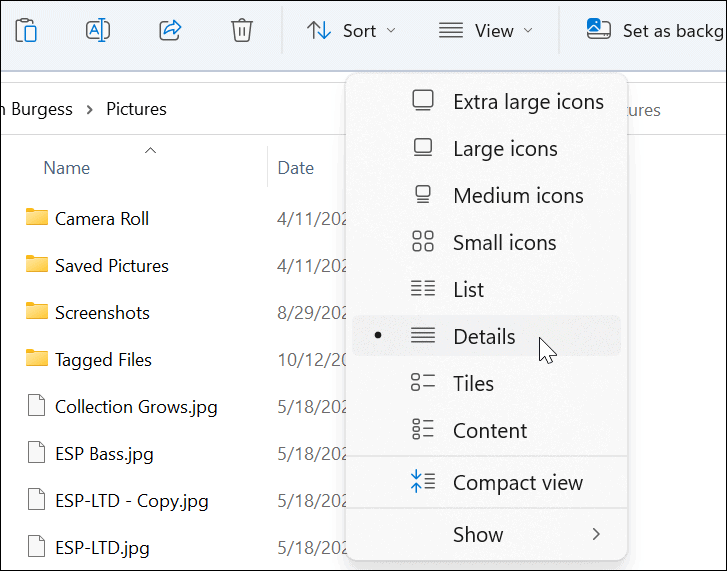Click the Camera Roll folder icon
Viewport: 727px width, 571px height.
click(x=37, y=218)
